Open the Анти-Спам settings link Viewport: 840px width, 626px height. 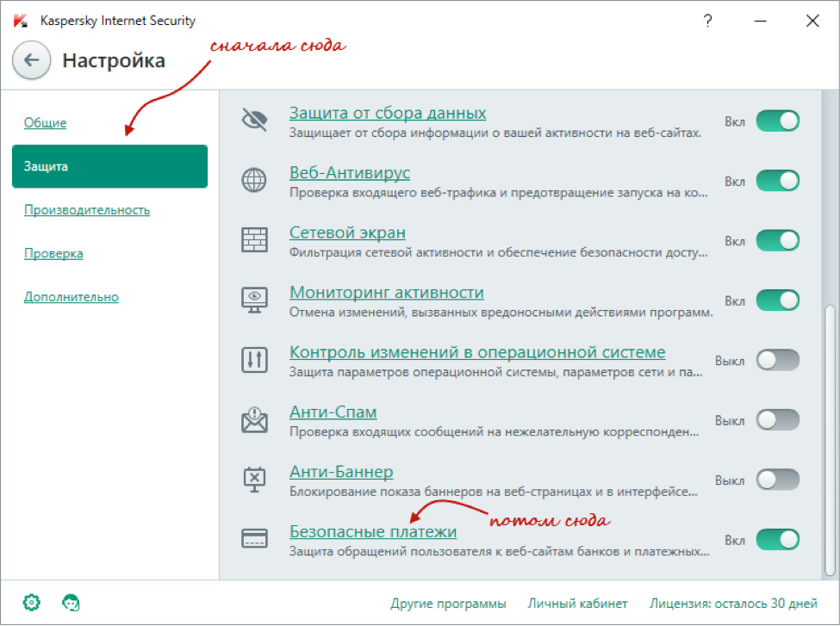coord(333,412)
